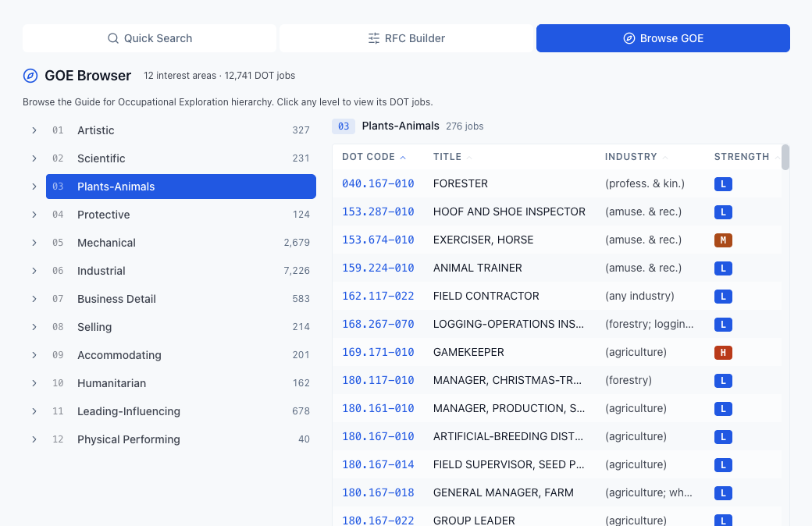Sort the table by INDUSTRY column
Viewport: 812px width, 526px height.
[636, 157]
